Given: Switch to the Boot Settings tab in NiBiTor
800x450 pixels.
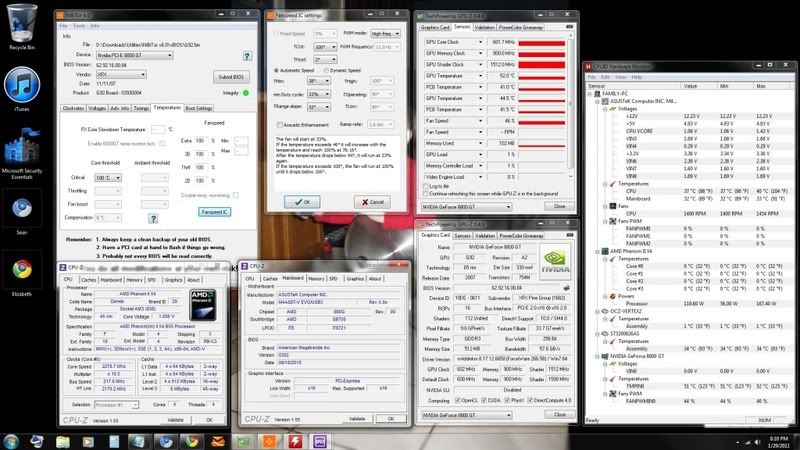Looking at the screenshot, I should 199,108.
